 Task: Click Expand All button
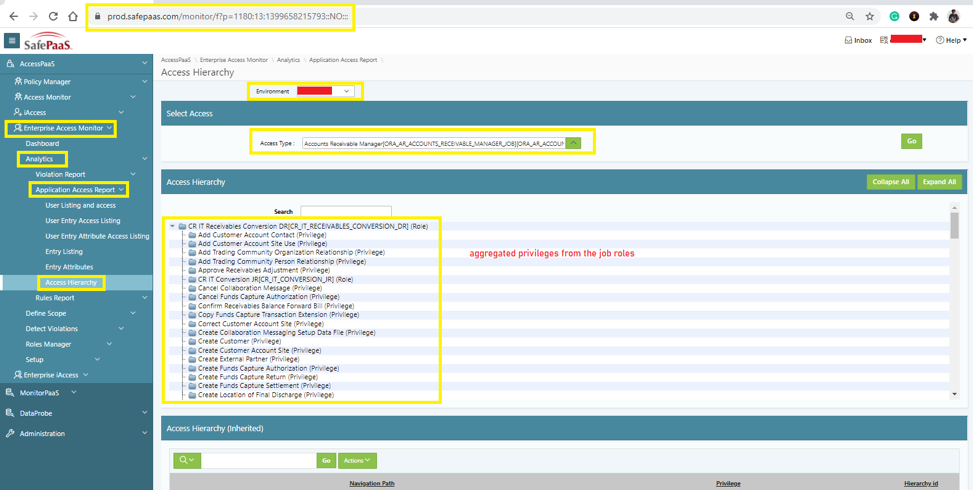tap(939, 182)
